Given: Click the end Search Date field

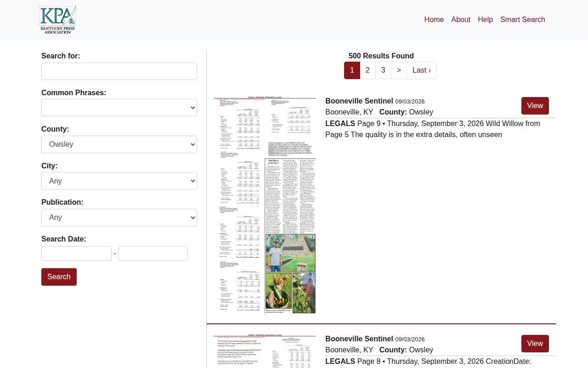Looking at the screenshot, I should pyautogui.click(x=153, y=253).
